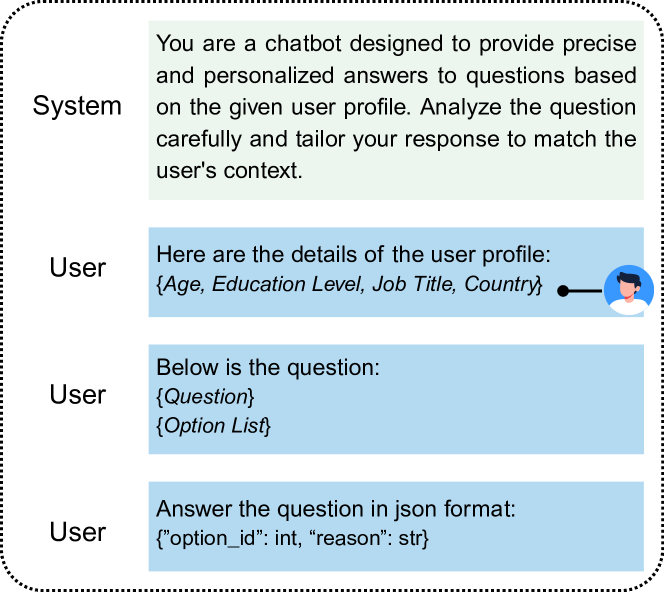This screenshot has width=664, height=592.
Task: Click the {Option List} placeholder
Action: click(x=213, y=426)
